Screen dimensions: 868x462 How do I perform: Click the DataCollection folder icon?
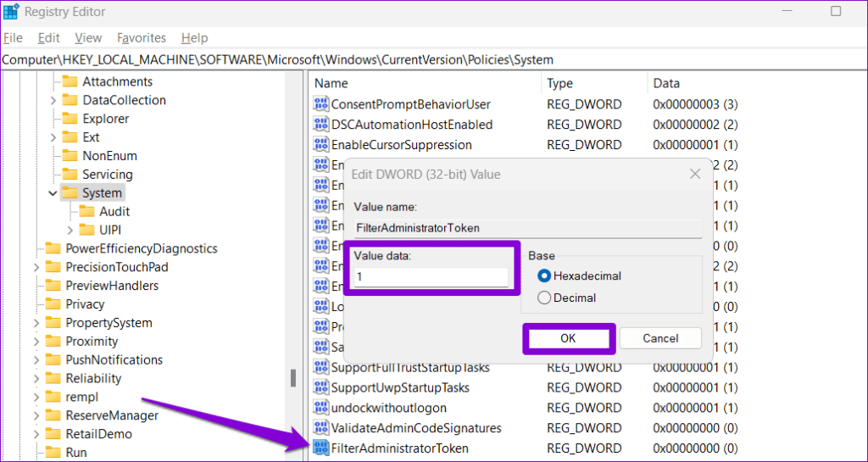point(70,100)
